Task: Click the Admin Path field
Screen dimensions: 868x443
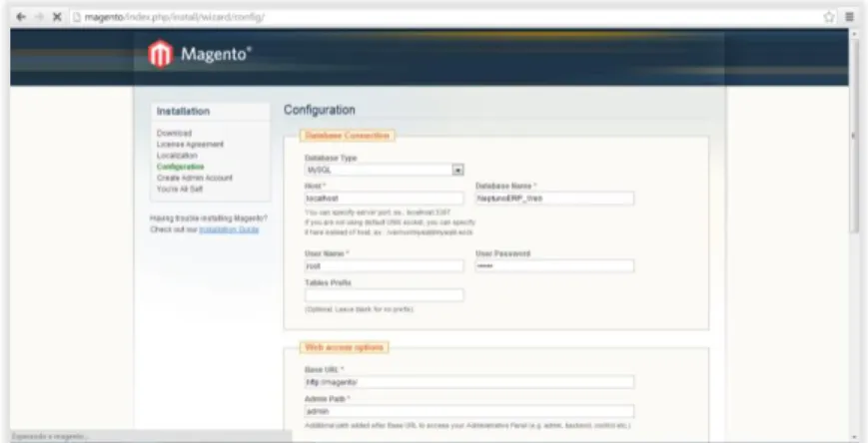Action: pos(469,411)
